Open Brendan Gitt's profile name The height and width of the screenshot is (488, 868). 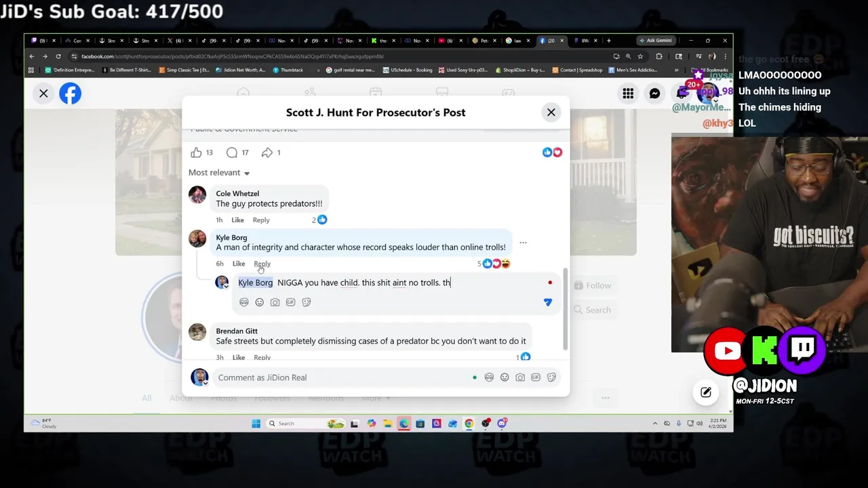[237, 331]
